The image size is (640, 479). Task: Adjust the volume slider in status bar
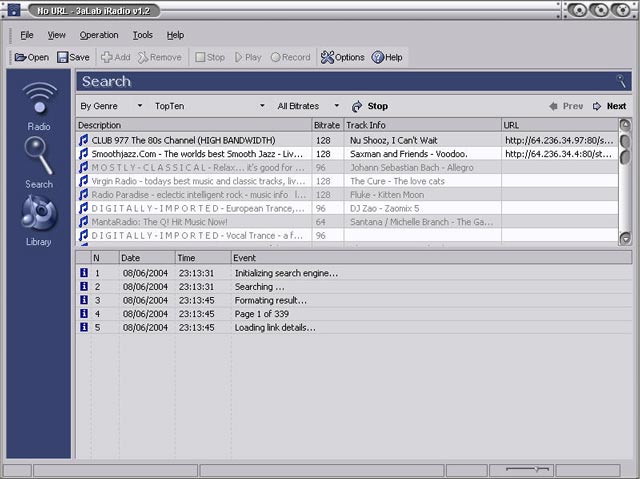pos(527,469)
